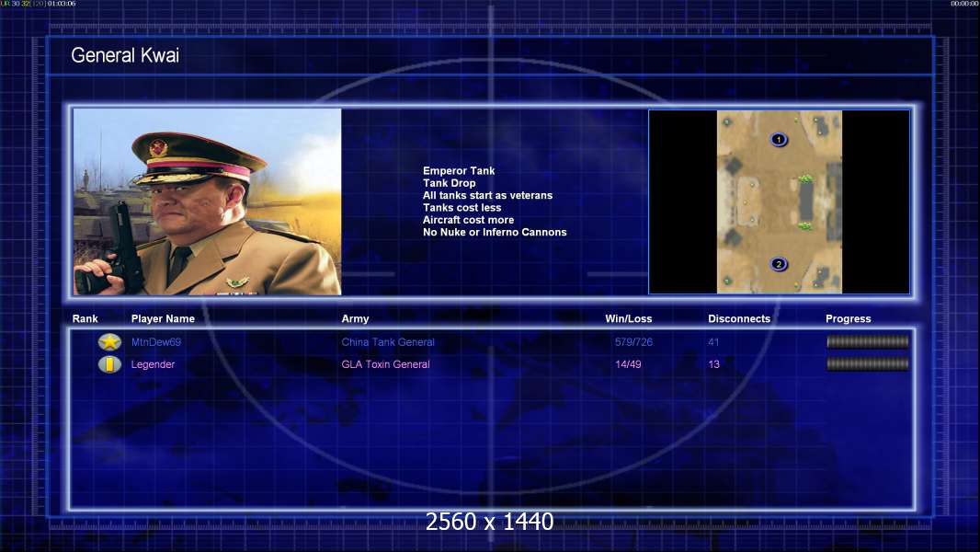Click the Tank Drop ability line
The height and width of the screenshot is (552, 980).
point(449,183)
